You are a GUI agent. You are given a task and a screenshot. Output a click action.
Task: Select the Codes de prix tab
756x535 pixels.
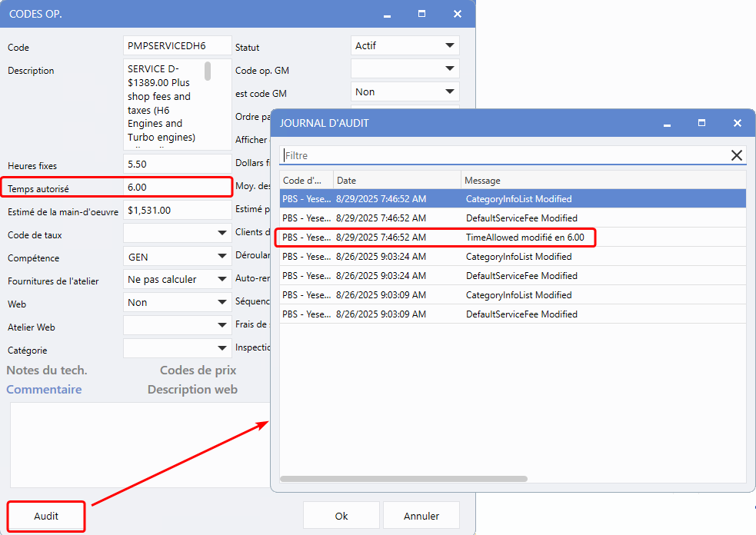point(198,371)
